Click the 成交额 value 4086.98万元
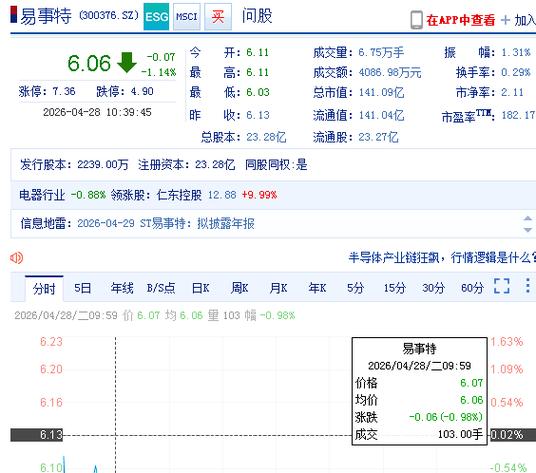 (390, 72)
